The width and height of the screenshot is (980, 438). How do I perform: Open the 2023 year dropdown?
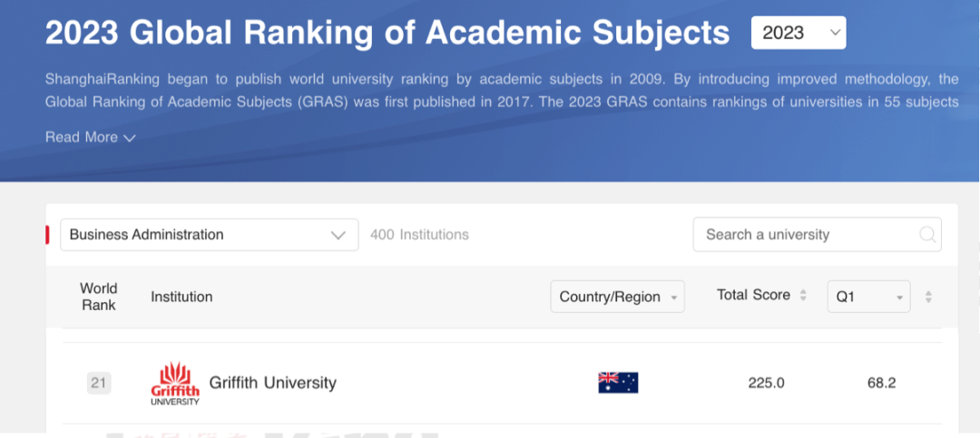click(x=799, y=33)
